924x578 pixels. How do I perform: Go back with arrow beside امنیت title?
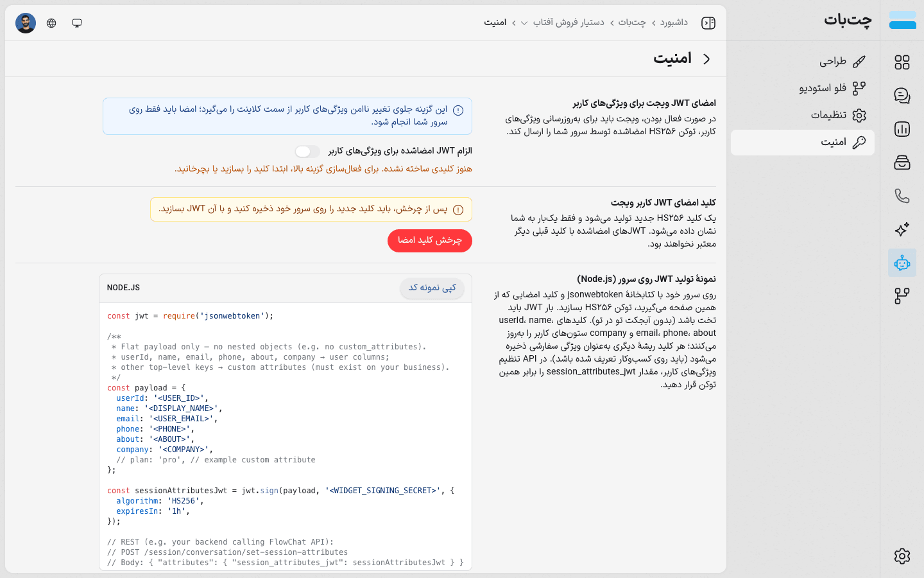click(706, 58)
